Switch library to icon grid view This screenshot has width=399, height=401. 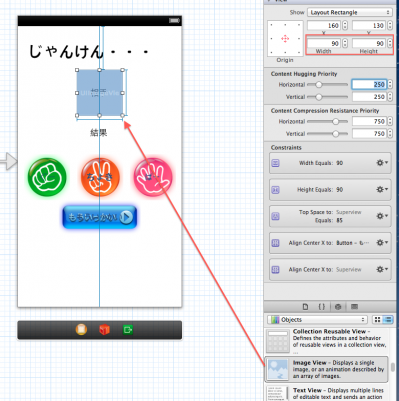tap(377, 320)
